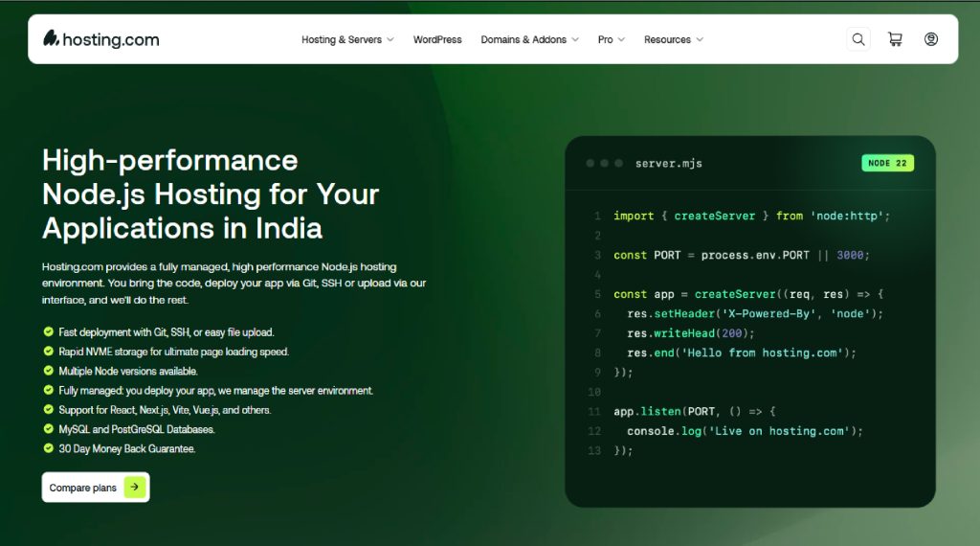Click the Compare plans button
The width and height of the screenshot is (980, 546).
96,488
